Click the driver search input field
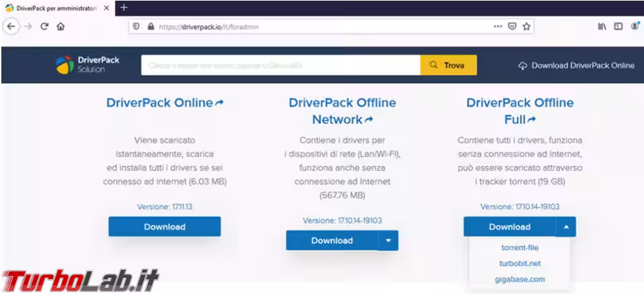 coord(280,65)
